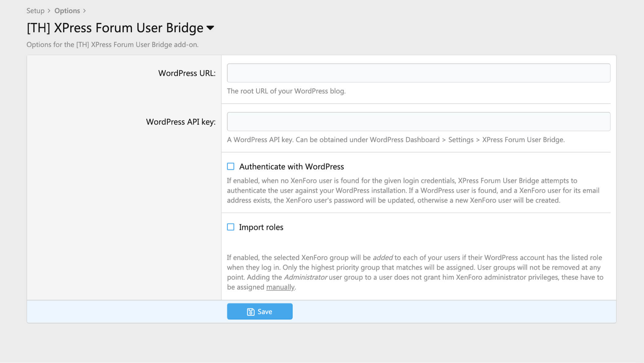The width and height of the screenshot is (644, 363).
Task: Focus the WordPress URL input field
Action: click(419, 73)
